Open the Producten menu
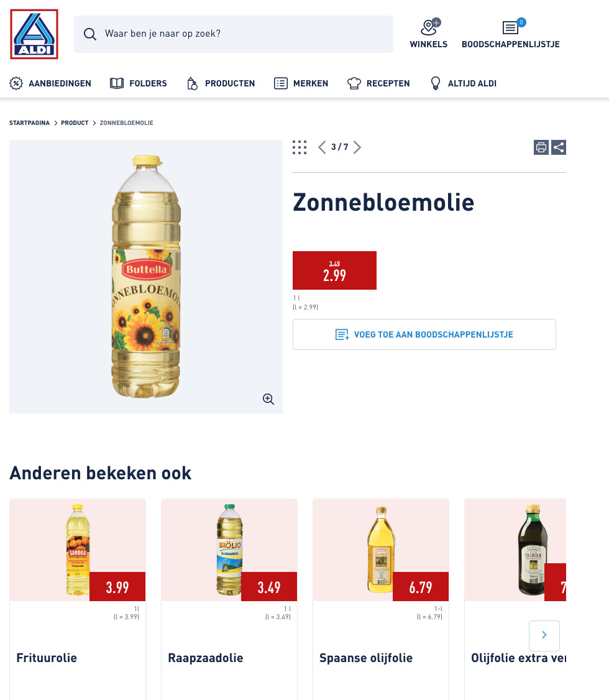Screen dimensions: 609x700 coord(221,83)
